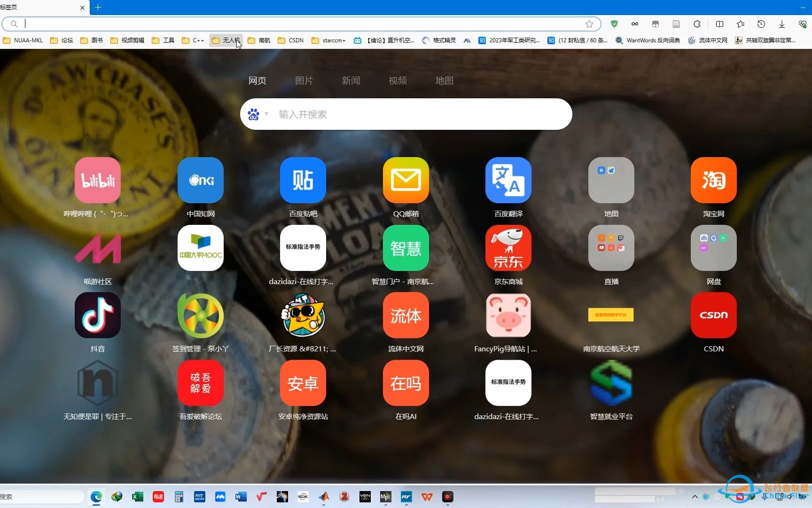This screenshot has width=812, height=508.
Task: Open the favorites list icon
Action: pyautogui.click(x=741, y=24)
